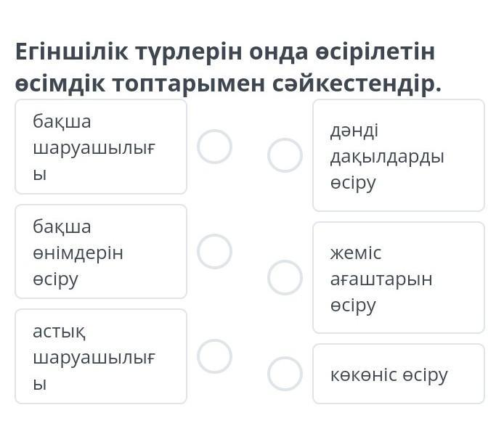Click the "жеміс ағаштарын өсіру" card
The image size is (504, 426).
tap(398, 278)
